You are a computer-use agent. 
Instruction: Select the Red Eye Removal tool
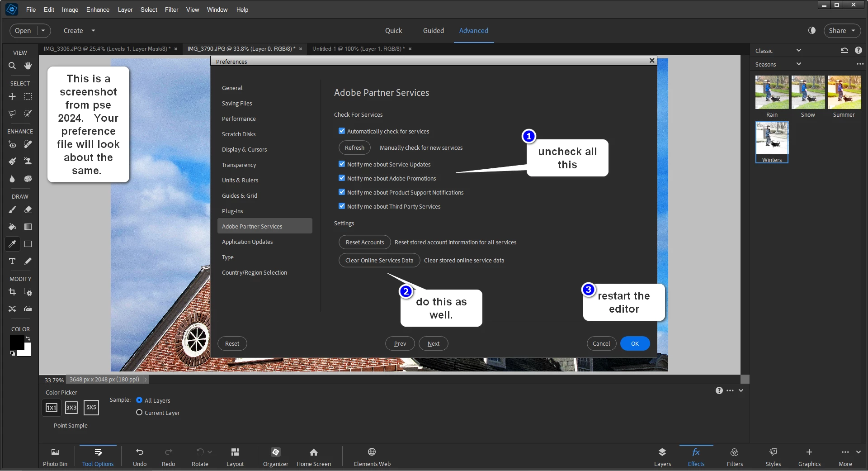[12, 145]
